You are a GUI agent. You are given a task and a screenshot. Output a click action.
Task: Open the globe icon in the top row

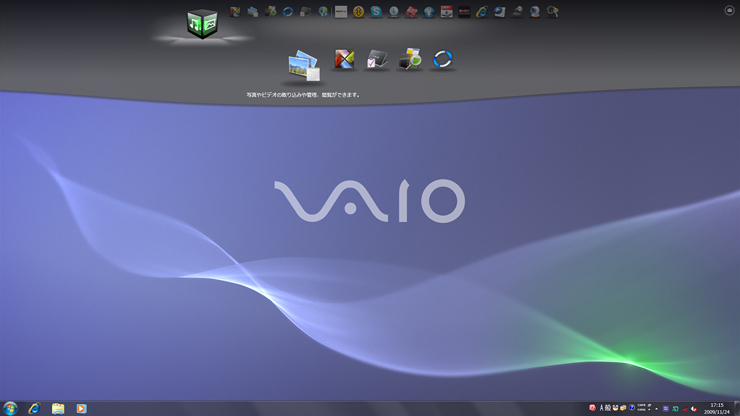324,12
